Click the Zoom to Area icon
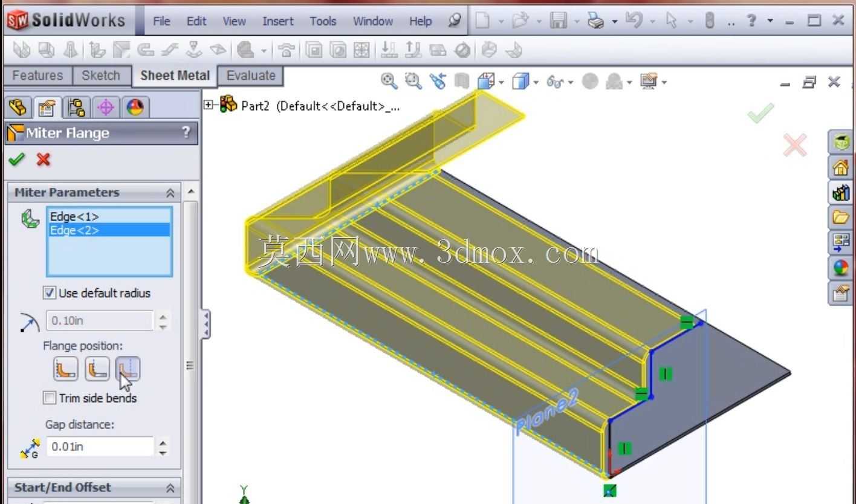 click(x=413, y=81)
